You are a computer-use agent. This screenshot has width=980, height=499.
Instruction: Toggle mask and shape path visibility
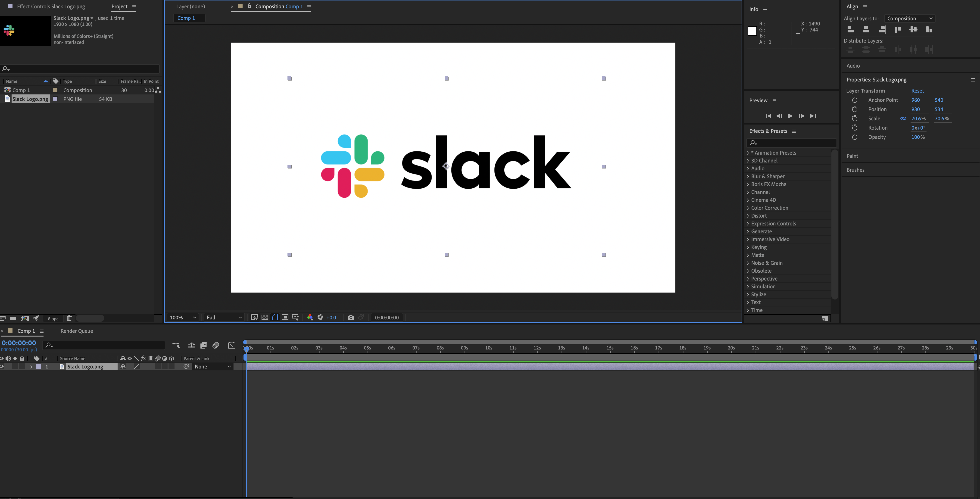tap(275, 317)
